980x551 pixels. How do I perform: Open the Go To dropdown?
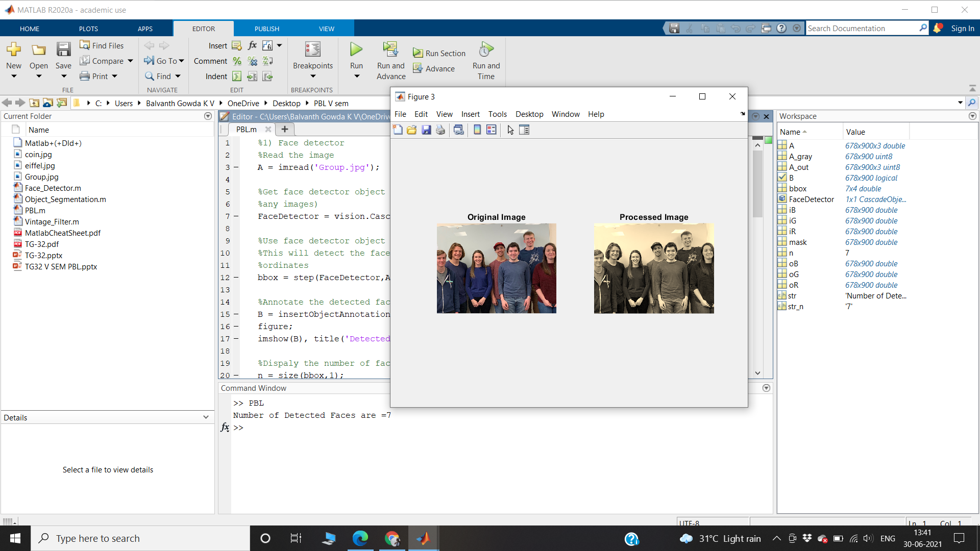(181, 61)
